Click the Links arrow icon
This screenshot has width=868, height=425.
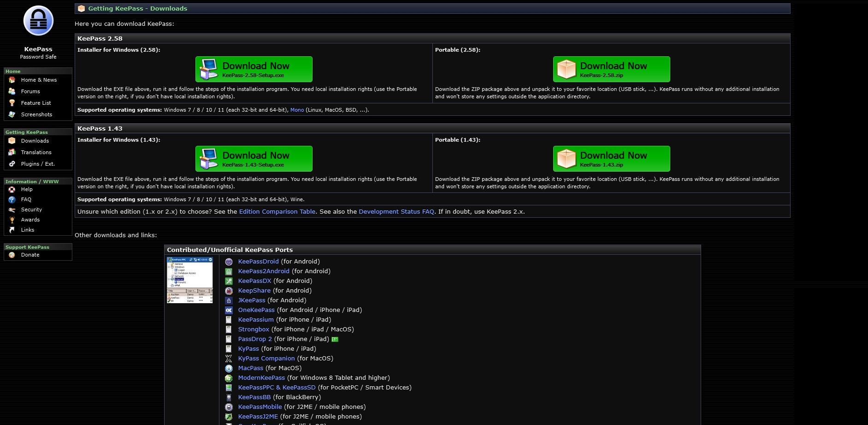(x=12, y=230)
